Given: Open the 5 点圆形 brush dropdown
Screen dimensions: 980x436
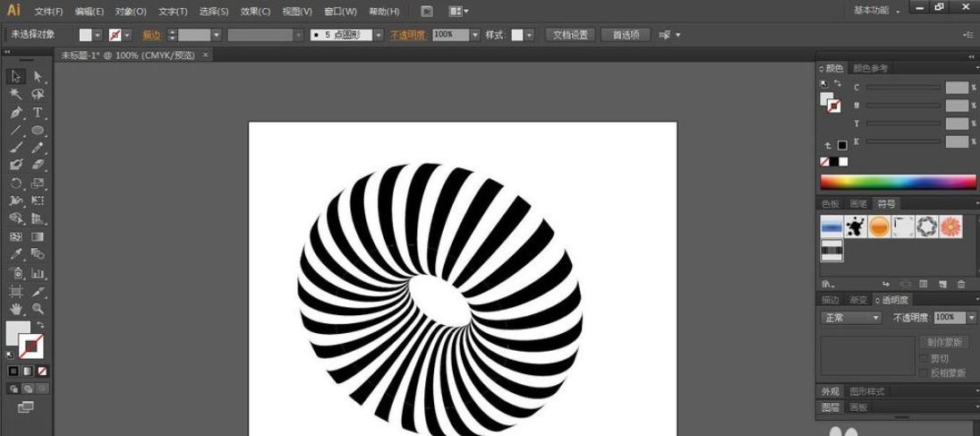Looking at the screenshot, I should coord(378,35).
